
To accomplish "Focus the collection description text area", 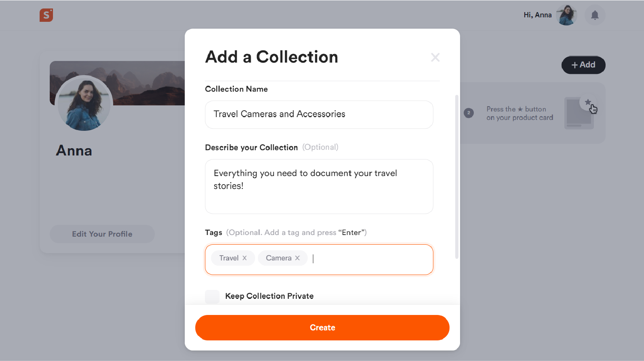I will click(x=319, y=187).
